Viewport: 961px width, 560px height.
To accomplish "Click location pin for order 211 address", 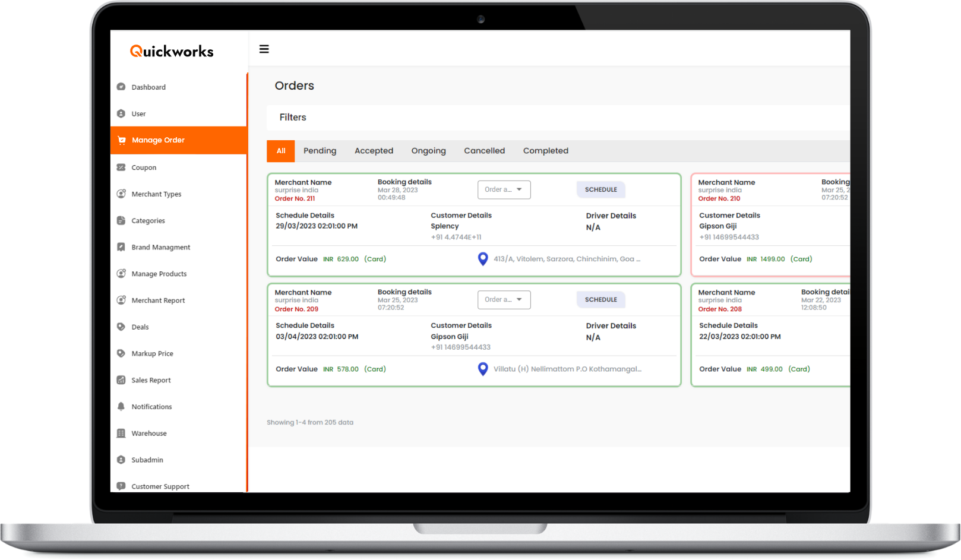I will click(x=483, y=259).
